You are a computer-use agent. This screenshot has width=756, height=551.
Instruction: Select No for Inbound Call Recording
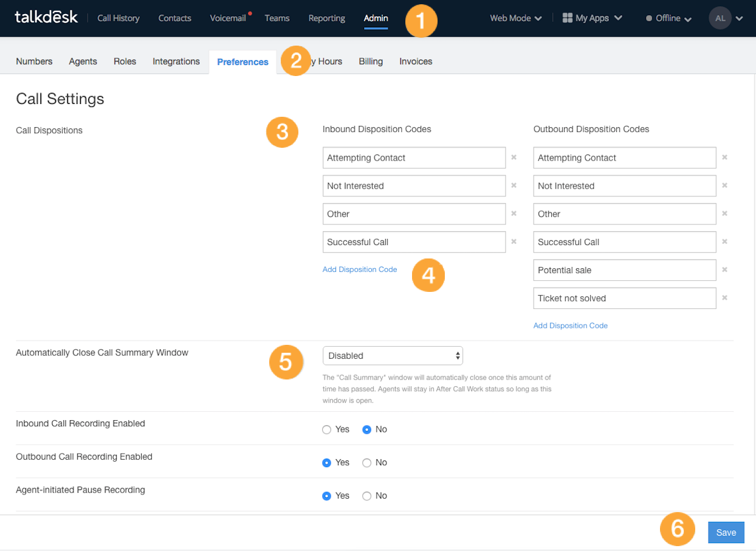[x=367, y=429]
